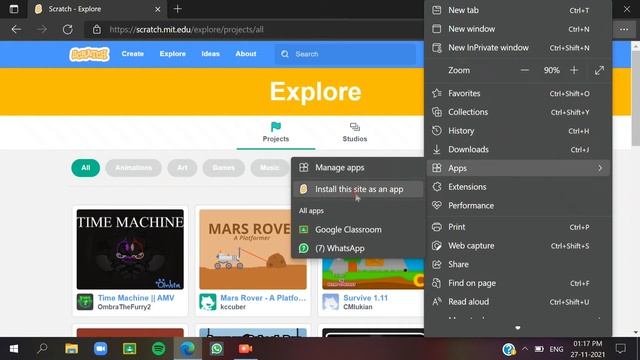Viewport: 640px width, 360px height.
Task: Open File Explorer from taskbar
Action: click(71, 349)
